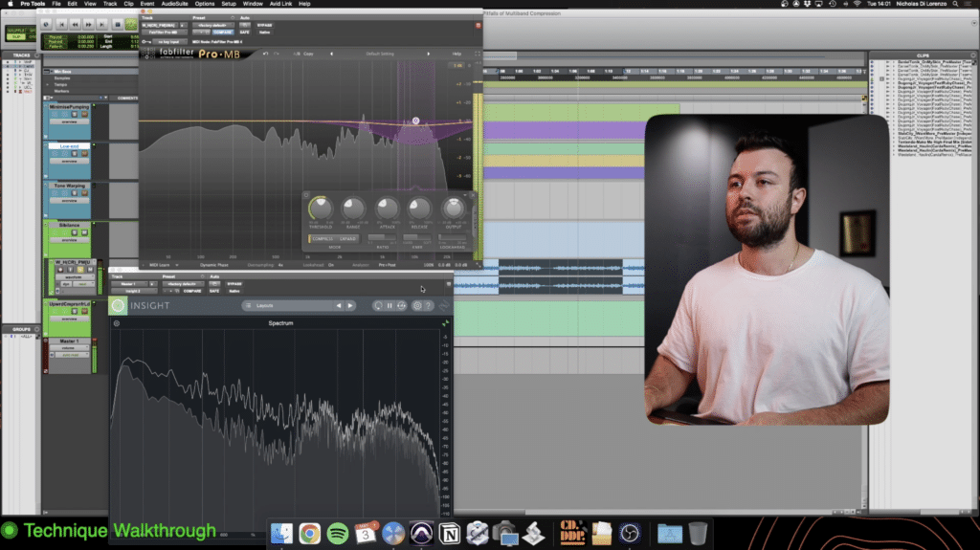Open factory default preset dropdown in Pro-MB
980x550 pixels.
pyautogui.click(x=212, y=25)
